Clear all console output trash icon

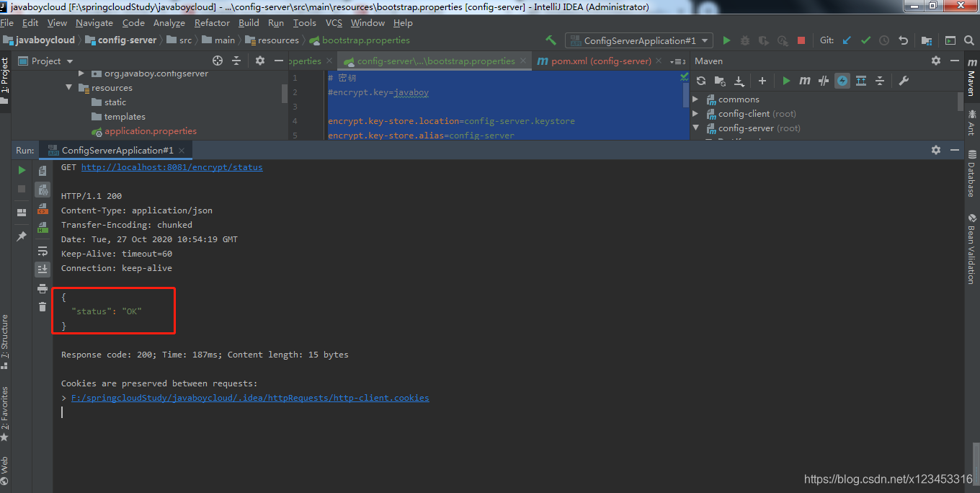43,306
